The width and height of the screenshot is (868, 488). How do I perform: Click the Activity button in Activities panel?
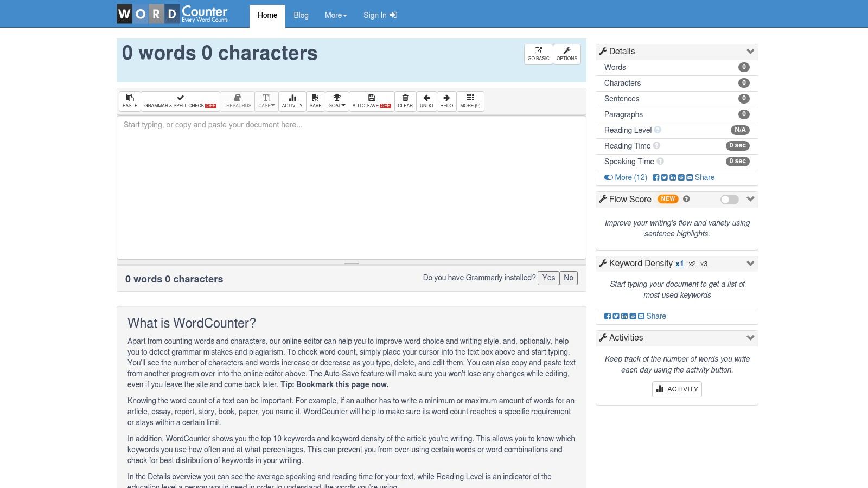click(x=676, y=389)
